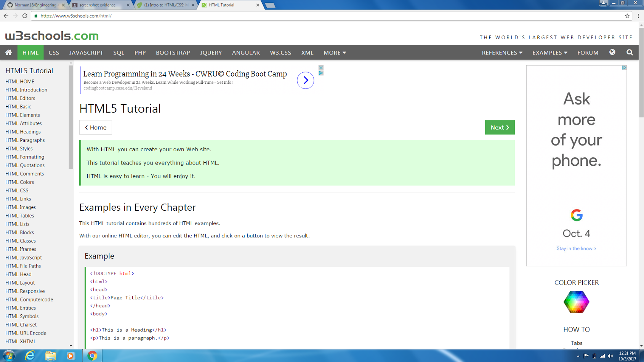Reload the page with refresh icon
The image size is (644, 362).
point(25,16)
